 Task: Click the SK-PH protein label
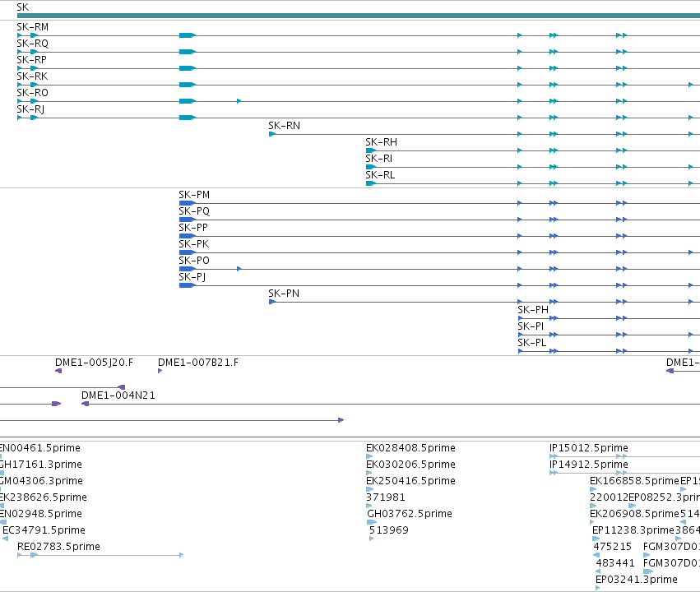(x=533, y=310)
